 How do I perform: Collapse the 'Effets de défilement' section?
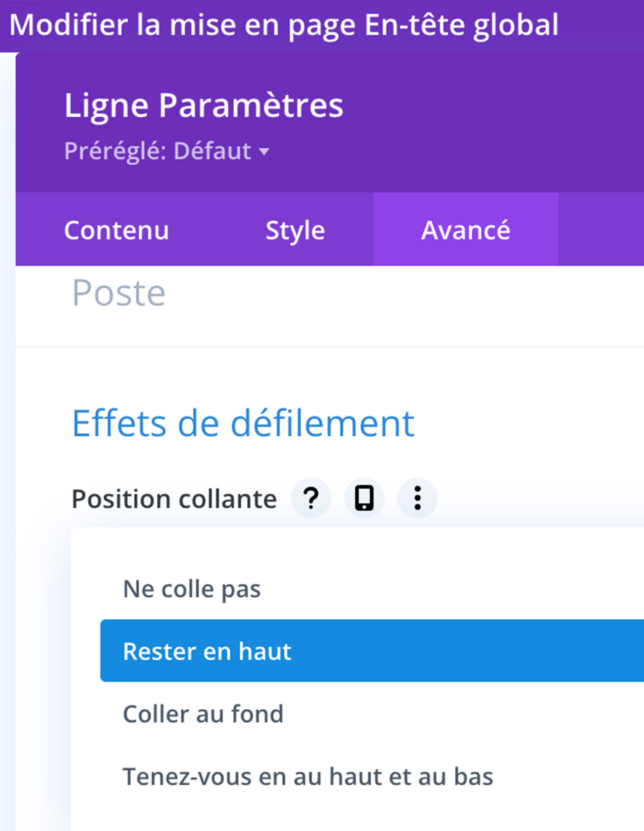[x=243, y=423]
